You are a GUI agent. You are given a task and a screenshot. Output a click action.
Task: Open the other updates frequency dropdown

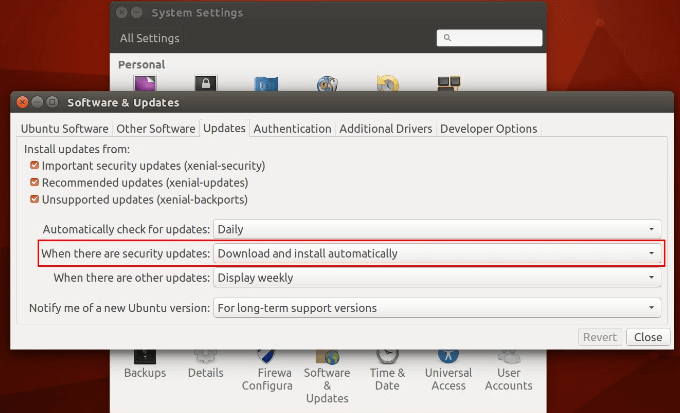click(438, 278)
